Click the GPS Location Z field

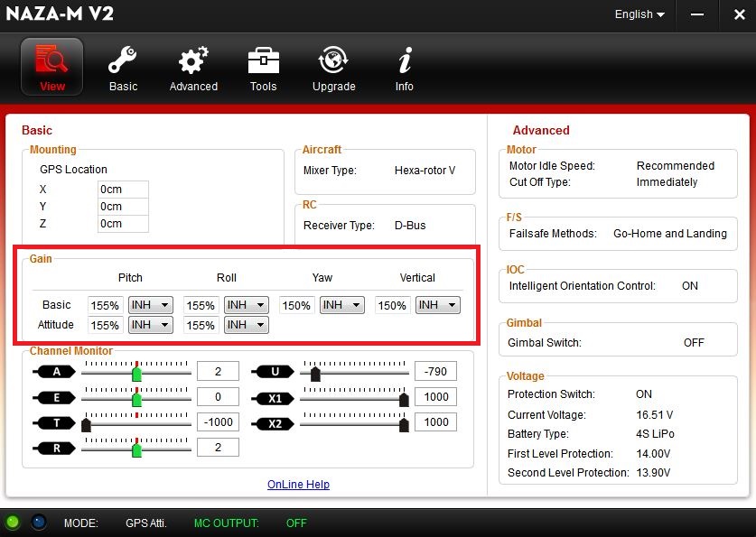[x=123, y=224]
